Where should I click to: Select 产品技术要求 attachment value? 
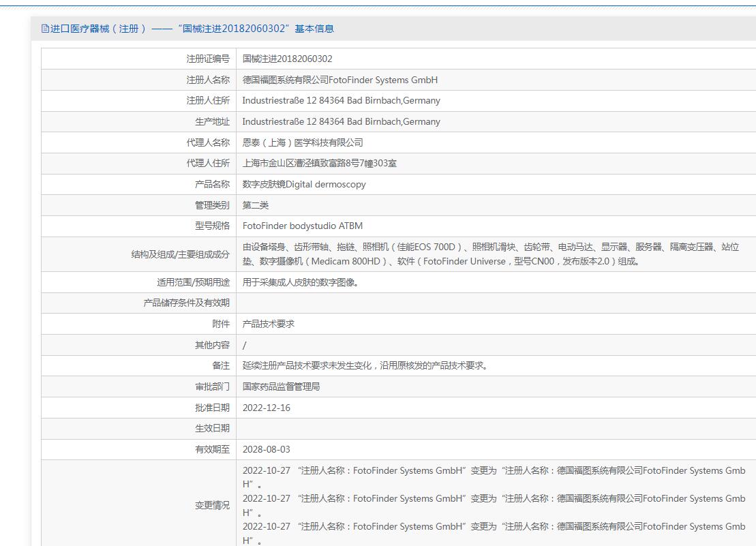click(269, 324)
